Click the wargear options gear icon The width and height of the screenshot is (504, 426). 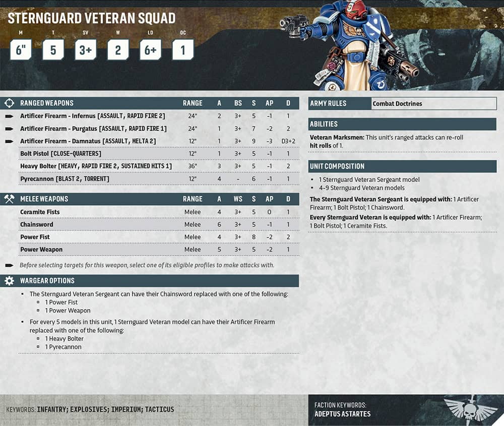pos(9,281)
